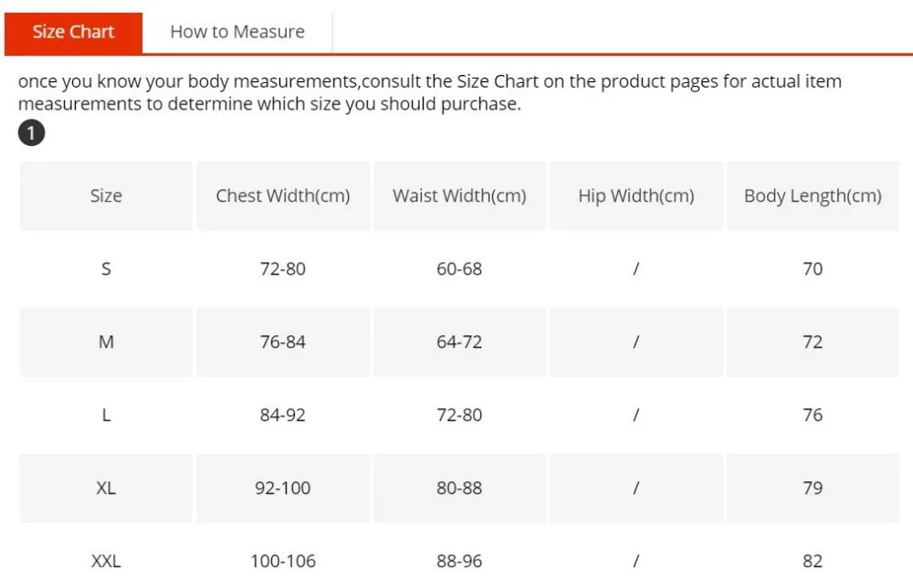The height and width of the screenshot is (588, 913).
Task: Select the Size column header
Action: pyautogui.click(x=106, y=196)
